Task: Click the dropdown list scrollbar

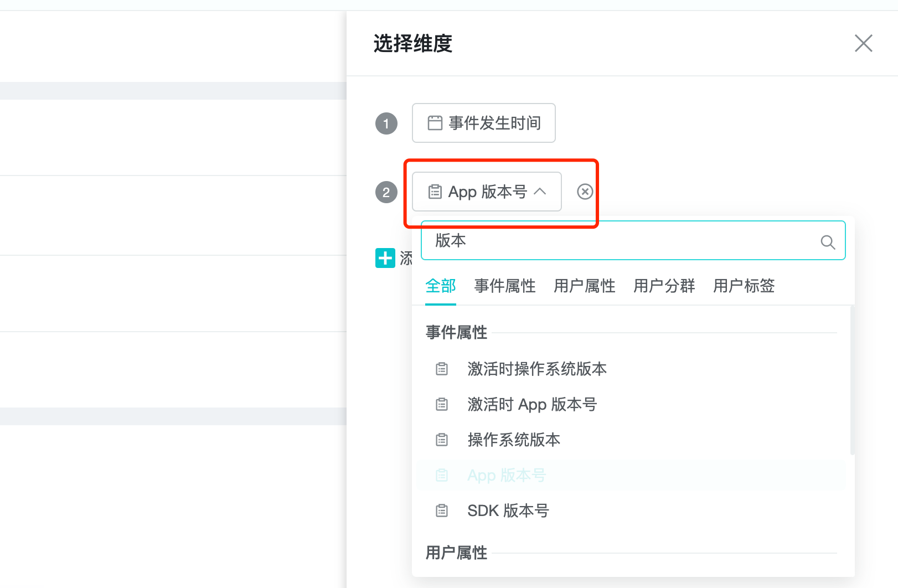Action: click(x=852, y=382)
